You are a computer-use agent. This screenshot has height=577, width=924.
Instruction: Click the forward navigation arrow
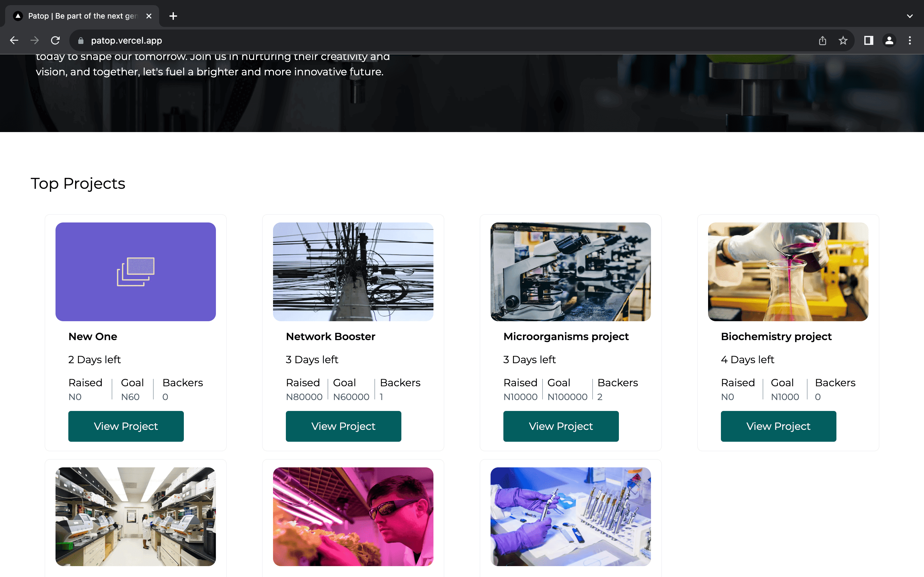(35, 40)
